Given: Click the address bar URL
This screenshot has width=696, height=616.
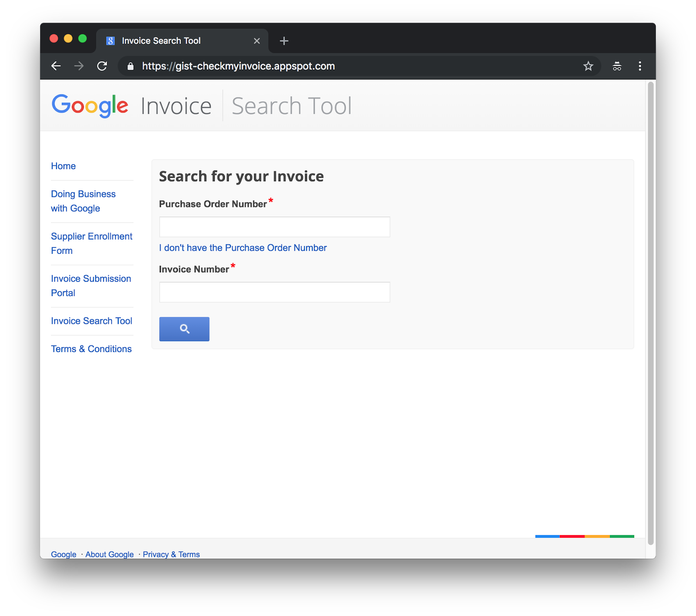Looking at the screenshot, I should (x=238, y=66).
